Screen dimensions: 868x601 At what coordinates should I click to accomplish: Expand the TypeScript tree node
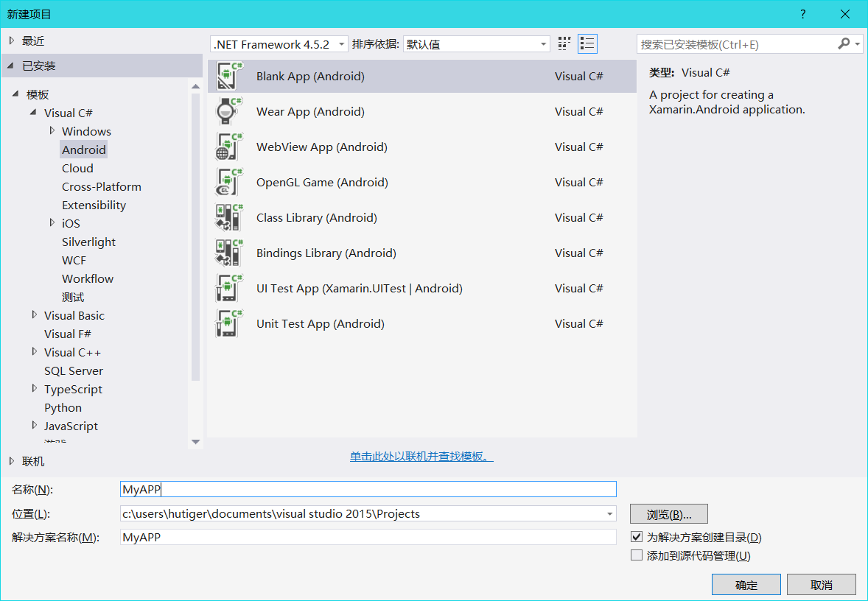(35, 388)
